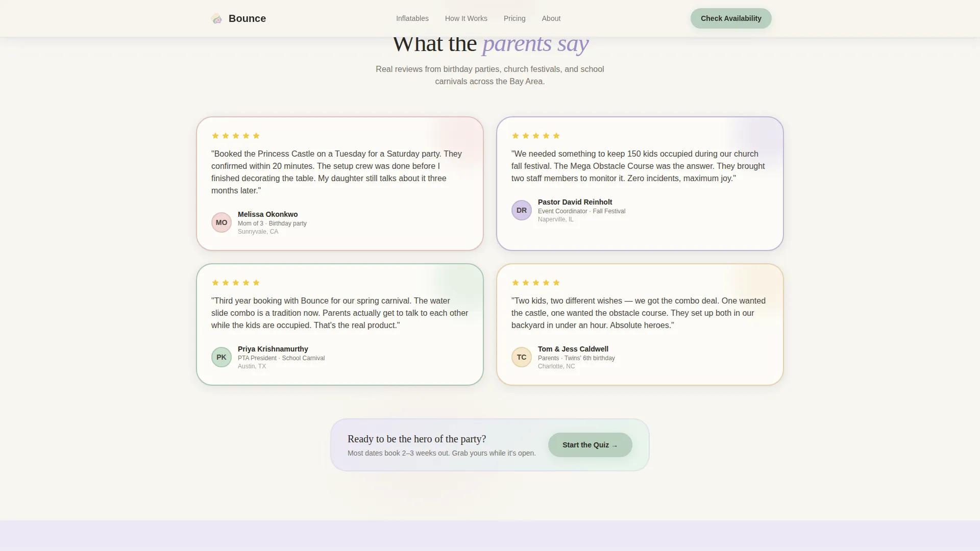Screen dimensions: 980x551
Task: Select the name Melissa Okonkwo
Action: (x=267, y=214)
